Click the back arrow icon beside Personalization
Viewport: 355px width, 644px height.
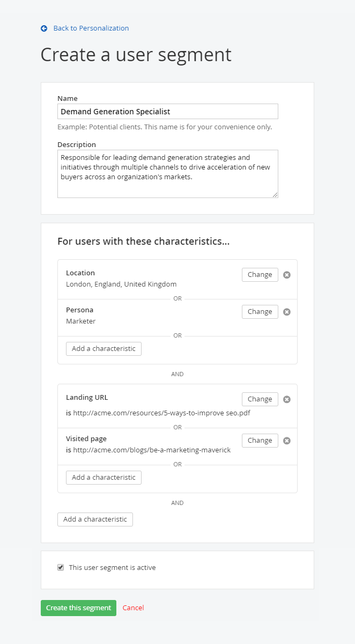pos(44,28)
